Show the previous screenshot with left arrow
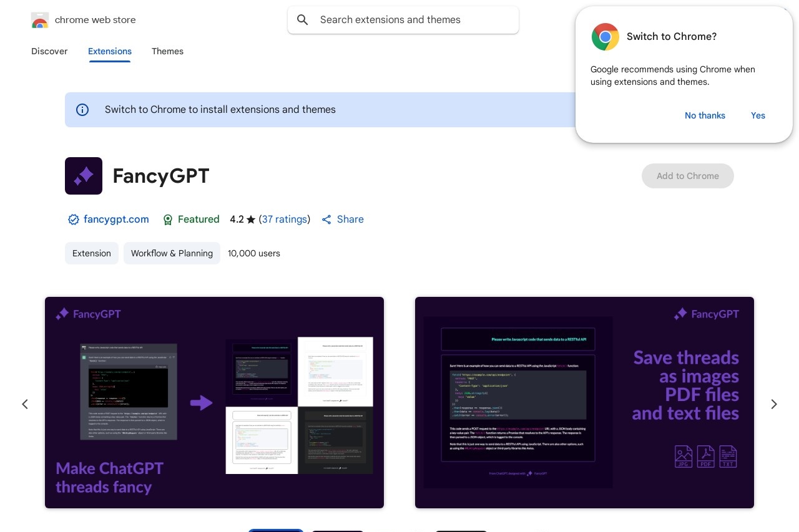 click(x=25, y=404)
